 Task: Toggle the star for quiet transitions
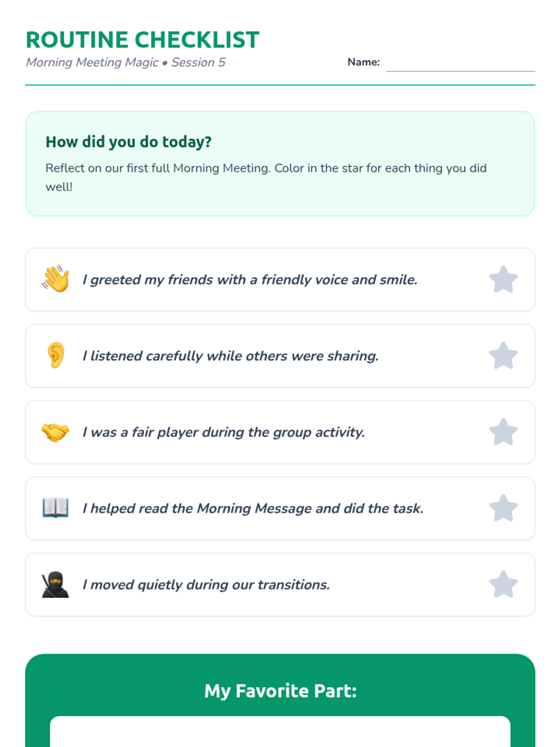point(503,585)
